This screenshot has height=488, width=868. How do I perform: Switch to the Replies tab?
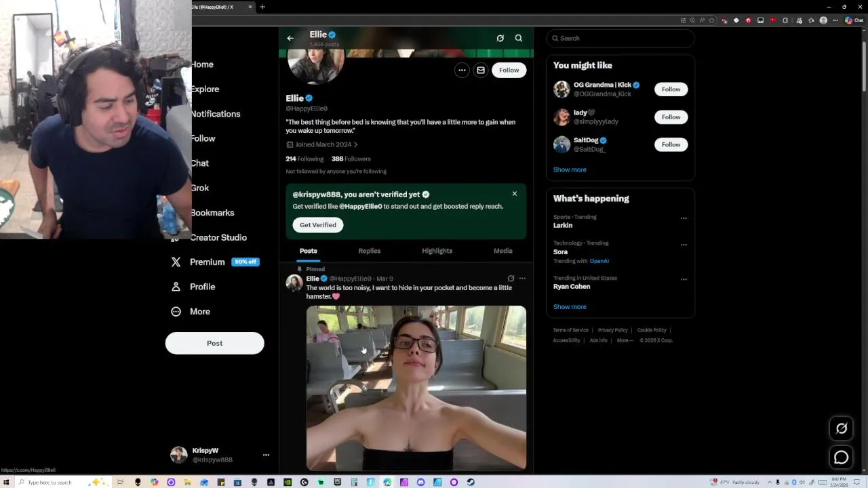370,251
